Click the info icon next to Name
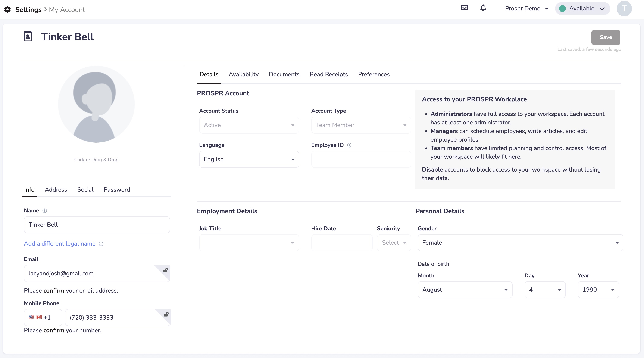Screen dimensions: 644x358 pos(45,211)
